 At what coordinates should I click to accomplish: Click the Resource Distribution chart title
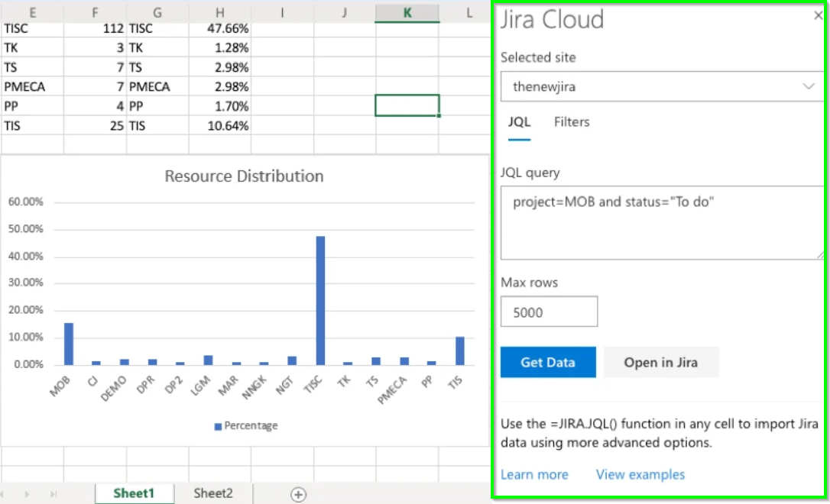[244, 176]
